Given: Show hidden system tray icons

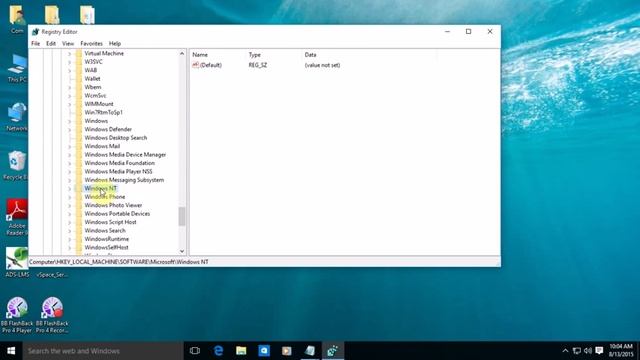Looking at the screenshot, I should click(565, 351).
